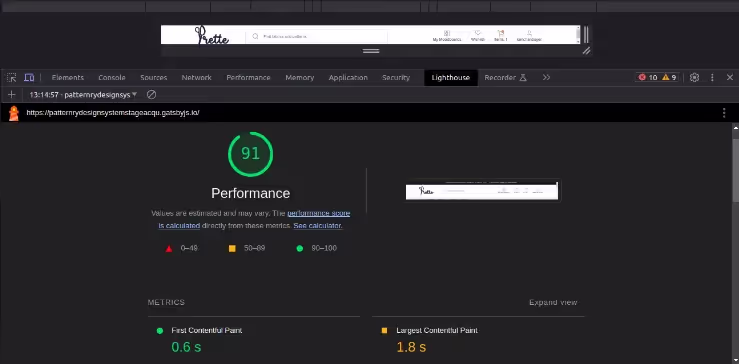Switch to the Memory tab
The image size is (739, 364).
click(299, 78)
